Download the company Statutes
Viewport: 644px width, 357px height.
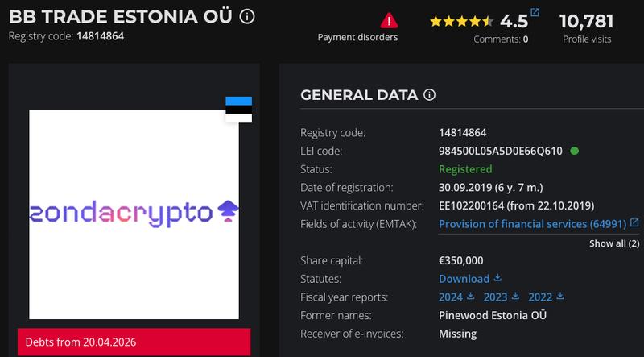coord(464,279)
